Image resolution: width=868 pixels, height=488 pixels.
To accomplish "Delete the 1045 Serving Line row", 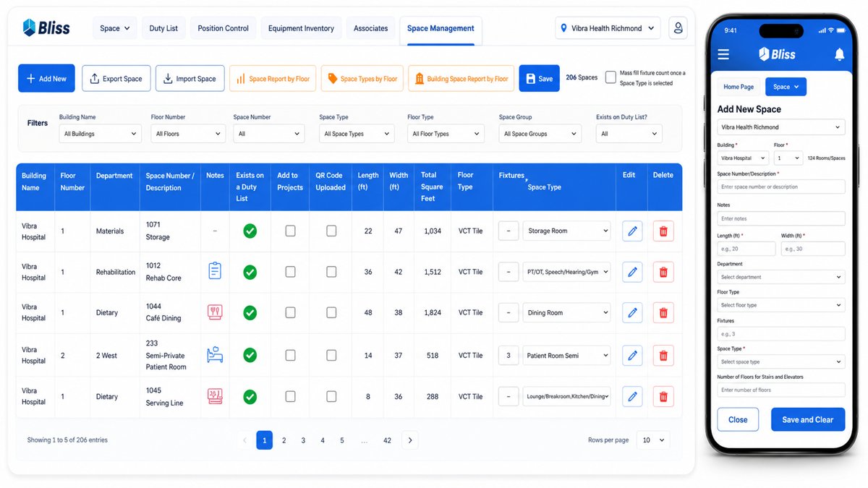I will (x=663, y=397).
